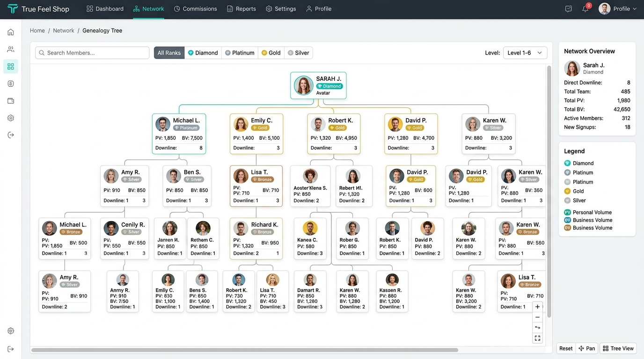Select Richard K. Bronze member card
Image resolution: width=644 pixels, height=359 pixels.
point(256,238)
